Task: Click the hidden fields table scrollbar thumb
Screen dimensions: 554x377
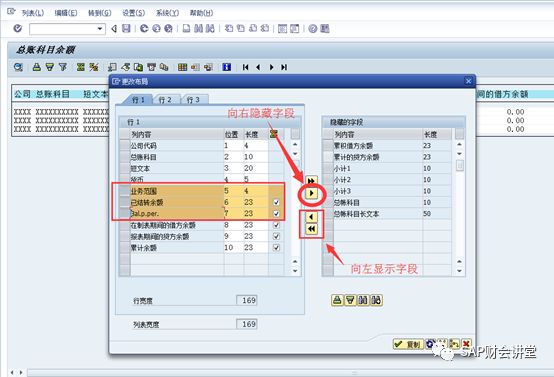Action: (x=459, y=165)
